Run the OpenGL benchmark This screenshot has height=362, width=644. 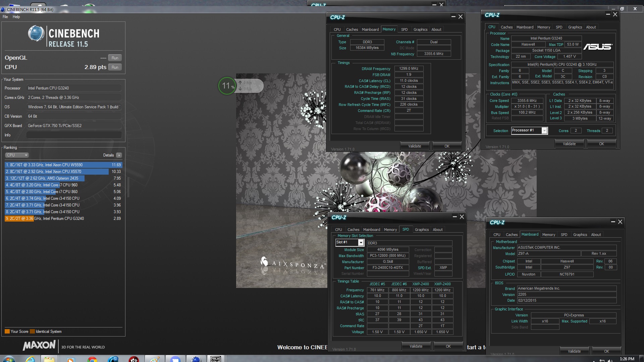pos(115,58)
